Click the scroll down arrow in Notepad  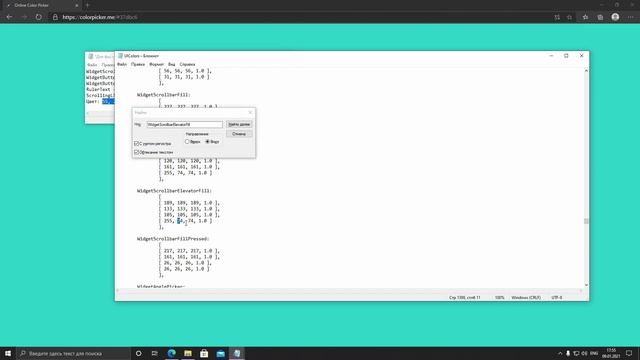(x=586, y=285)
